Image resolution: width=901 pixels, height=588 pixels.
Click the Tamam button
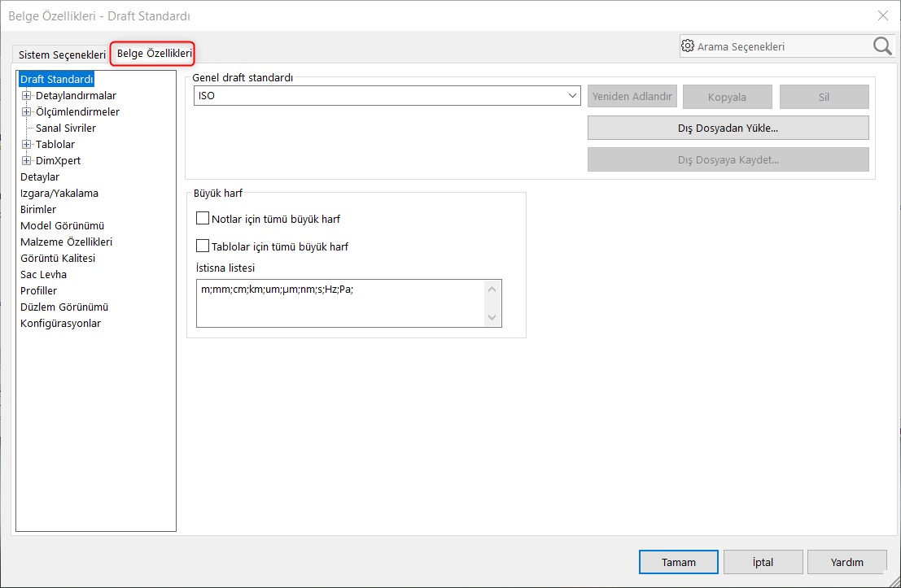[x=679, y=562]
